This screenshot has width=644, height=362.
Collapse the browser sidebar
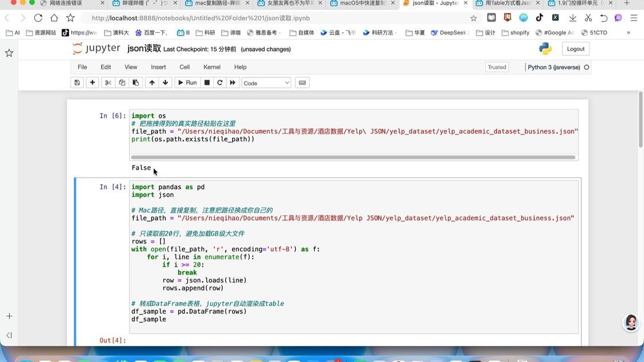9,336
